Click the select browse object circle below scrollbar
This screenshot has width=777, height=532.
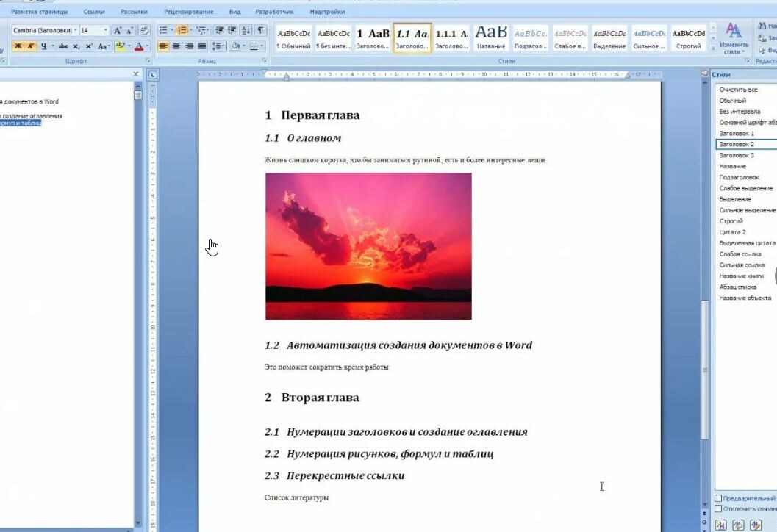(705, 522)
